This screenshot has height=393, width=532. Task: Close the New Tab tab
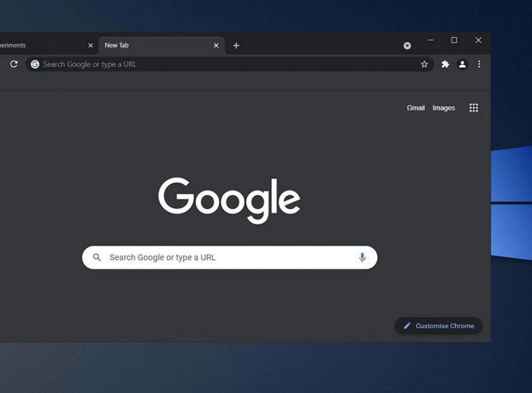pos(216,46)
